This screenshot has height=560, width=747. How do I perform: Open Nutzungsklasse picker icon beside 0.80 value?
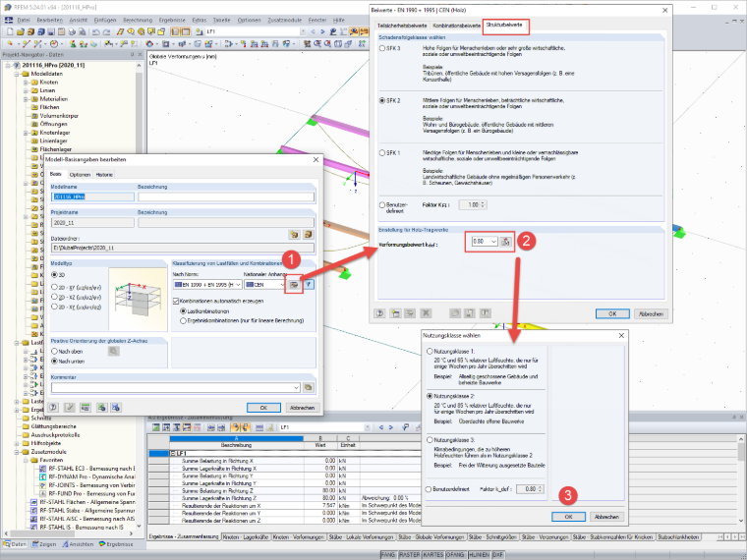click(x=505, y=242)
